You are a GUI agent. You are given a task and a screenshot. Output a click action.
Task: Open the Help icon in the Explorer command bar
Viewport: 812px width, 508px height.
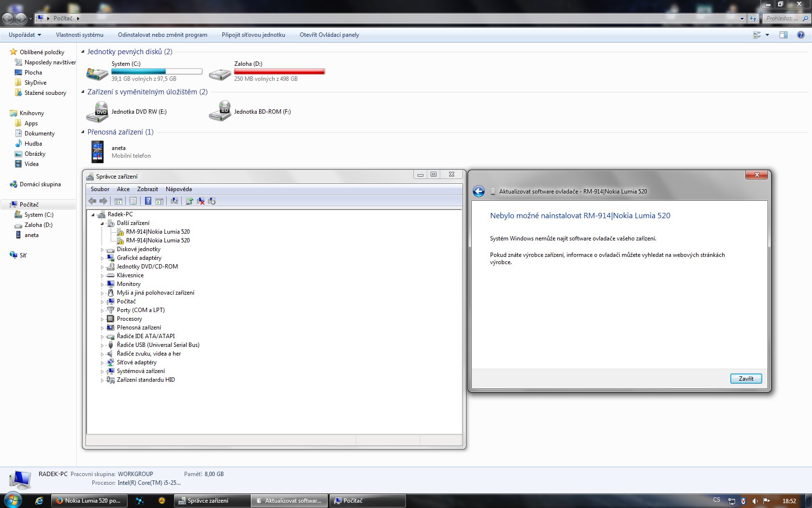pos(801,35)
